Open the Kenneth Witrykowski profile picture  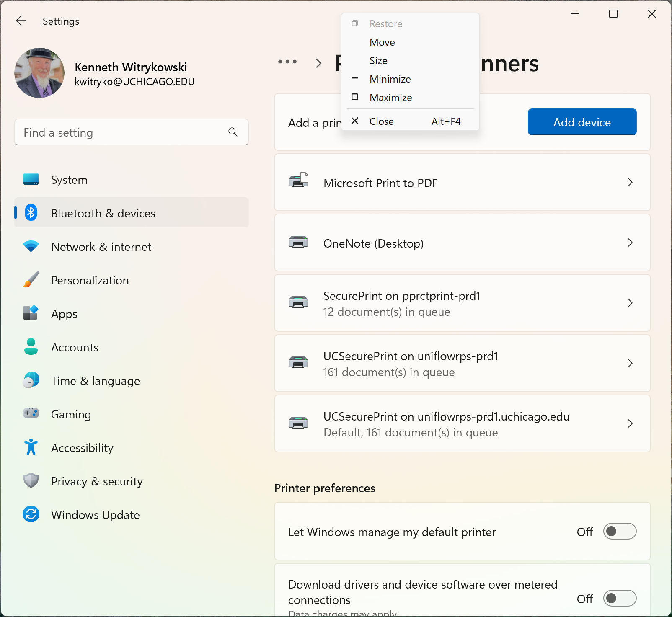click(x=39, y=73)
